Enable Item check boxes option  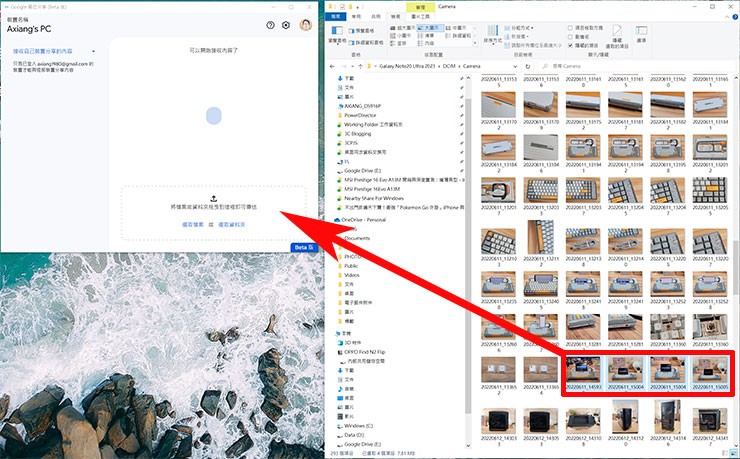point(586,28)
